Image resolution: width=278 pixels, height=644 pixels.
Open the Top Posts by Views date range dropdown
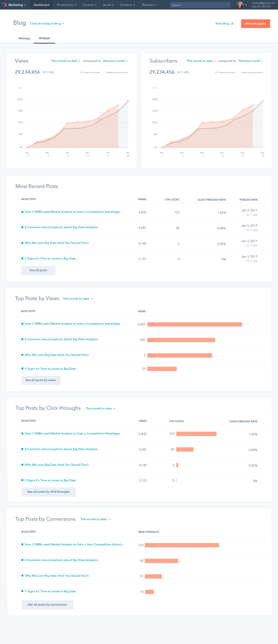point(78,299)
